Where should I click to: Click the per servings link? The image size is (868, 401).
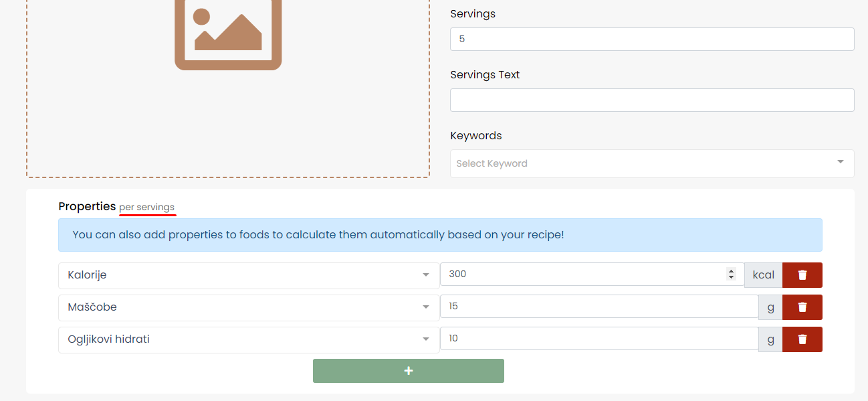click(147, 207)
